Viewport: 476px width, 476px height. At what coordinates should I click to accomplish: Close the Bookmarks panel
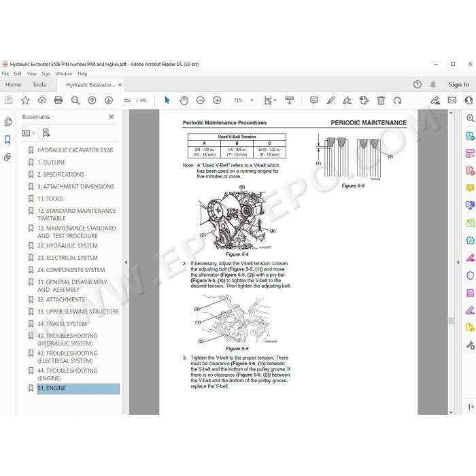pyautogui.click(x=112, y=116)
